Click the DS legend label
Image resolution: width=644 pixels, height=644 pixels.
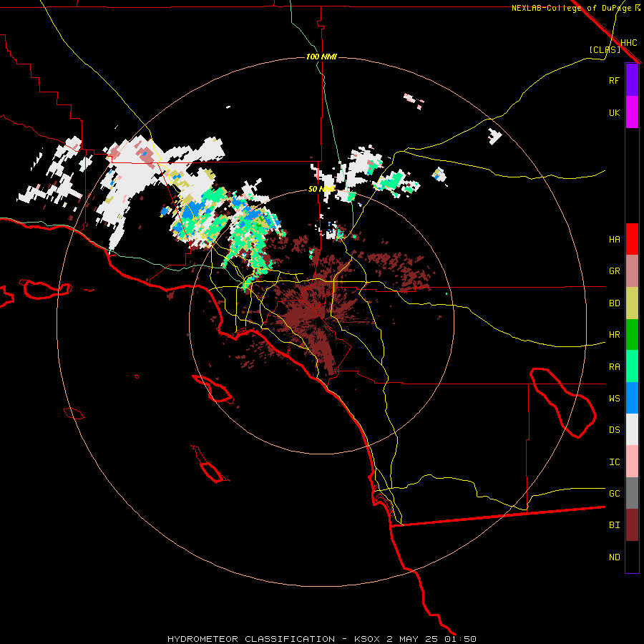(614, 430)
